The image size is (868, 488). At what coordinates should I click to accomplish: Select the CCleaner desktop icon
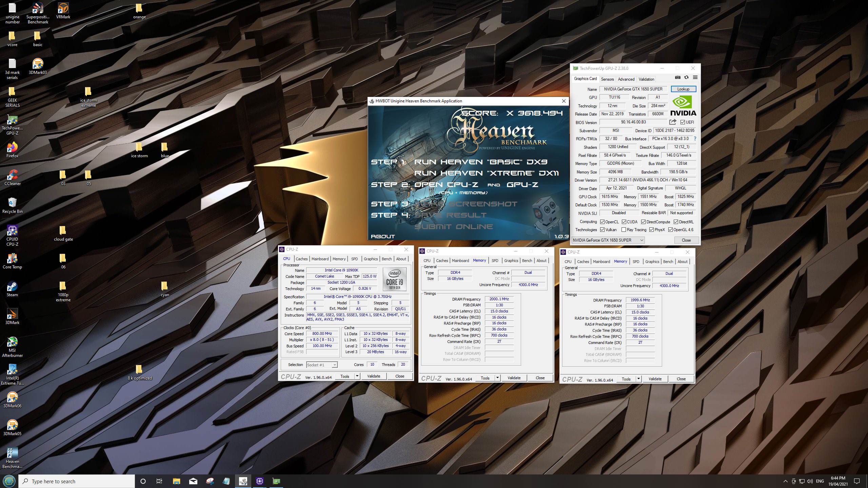(13, 178)
